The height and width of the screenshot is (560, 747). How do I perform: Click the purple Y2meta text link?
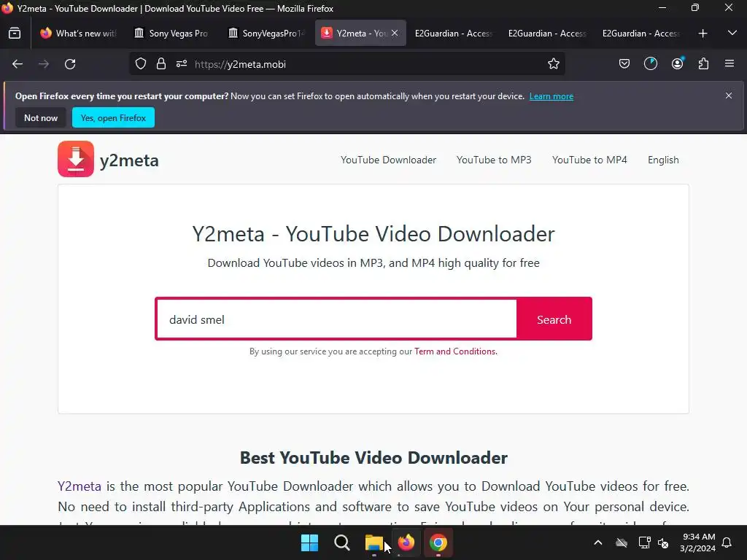pos(80,486)
